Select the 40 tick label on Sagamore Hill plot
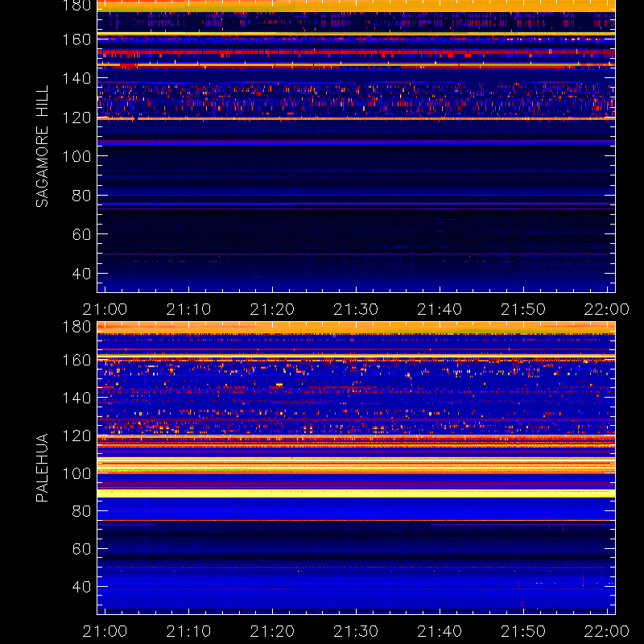This screenshot has width=644, height=644. (81, 273)
